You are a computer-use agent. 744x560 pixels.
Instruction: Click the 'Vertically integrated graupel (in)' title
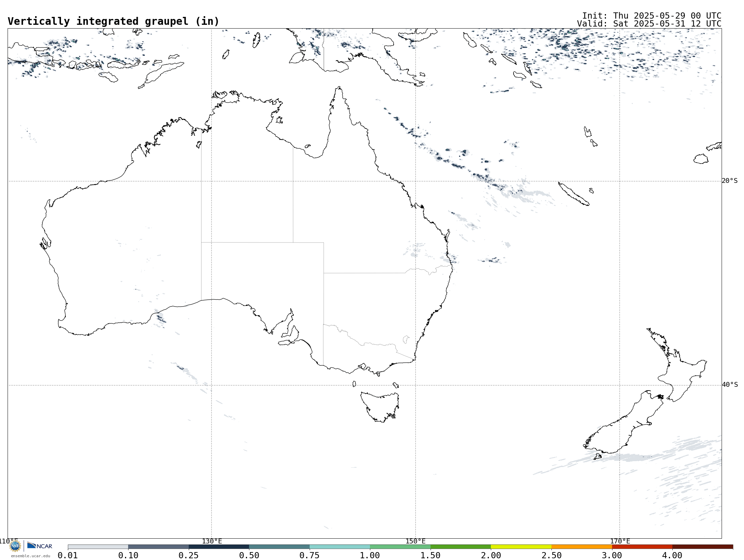pyautogui.click(x=113, y=21)
